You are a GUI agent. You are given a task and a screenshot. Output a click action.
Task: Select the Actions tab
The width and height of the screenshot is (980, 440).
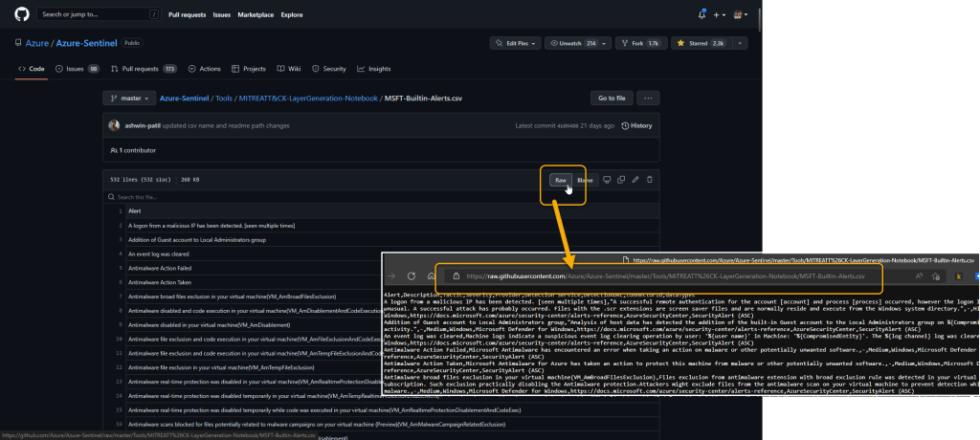click(x=205, y=69)
